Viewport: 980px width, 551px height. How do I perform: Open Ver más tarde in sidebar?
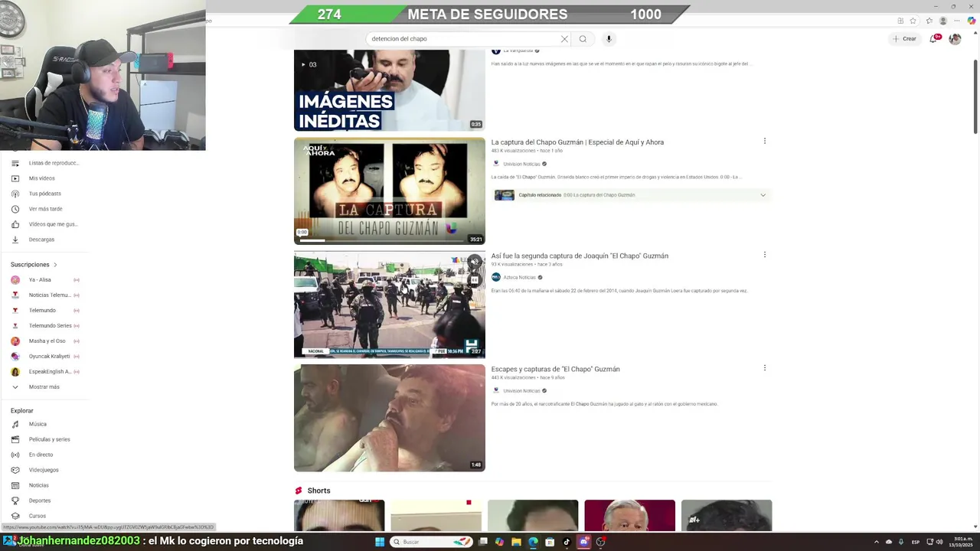(x=46, y=209)
